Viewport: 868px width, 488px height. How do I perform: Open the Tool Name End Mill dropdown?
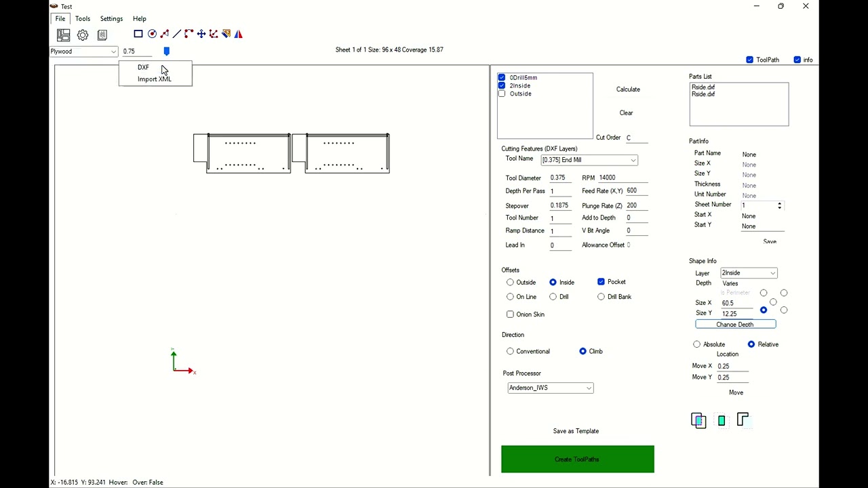coord(589,160)
